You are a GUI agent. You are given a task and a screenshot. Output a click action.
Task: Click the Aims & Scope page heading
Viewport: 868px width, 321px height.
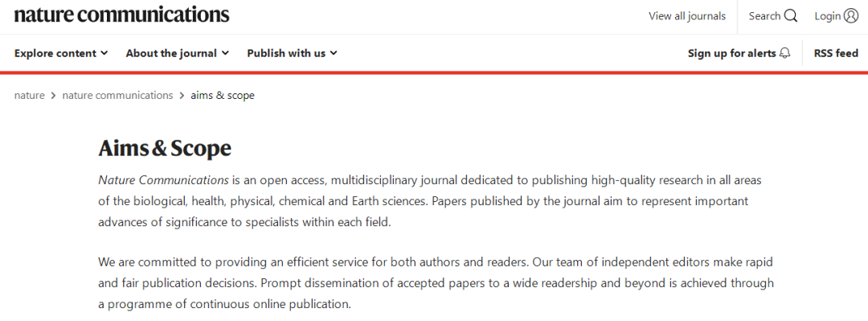tap(165, 149)
